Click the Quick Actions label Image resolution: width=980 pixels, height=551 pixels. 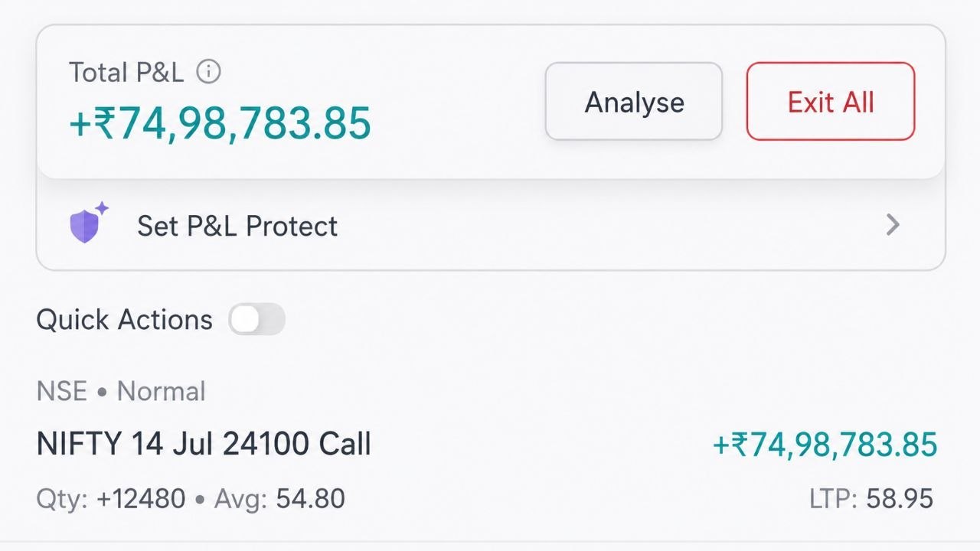pos(125,320)
